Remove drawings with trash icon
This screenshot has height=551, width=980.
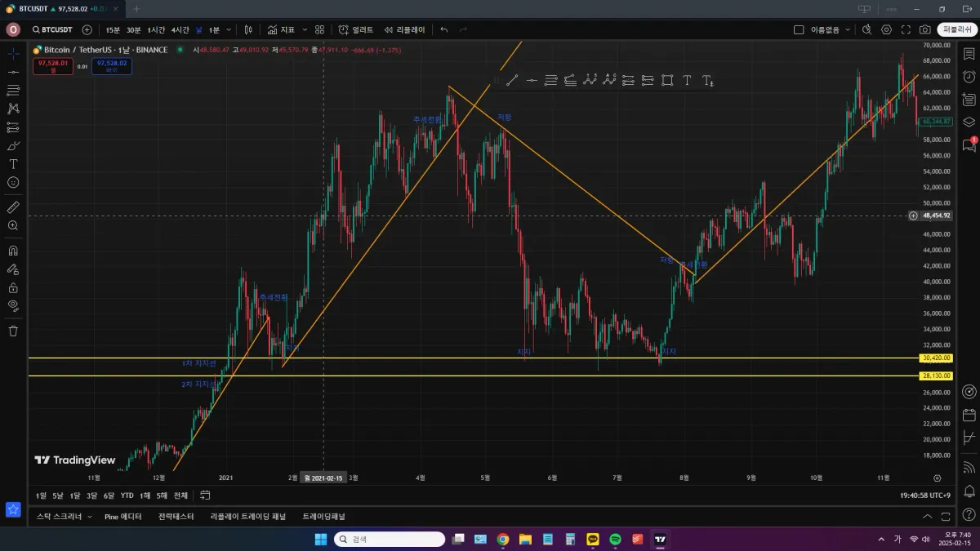[x=13, y=331]
